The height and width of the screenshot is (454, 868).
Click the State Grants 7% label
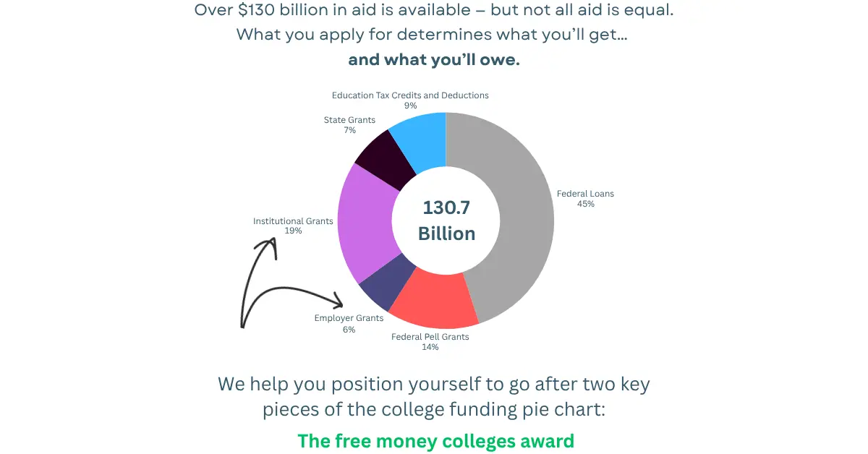tap(349, 125)
